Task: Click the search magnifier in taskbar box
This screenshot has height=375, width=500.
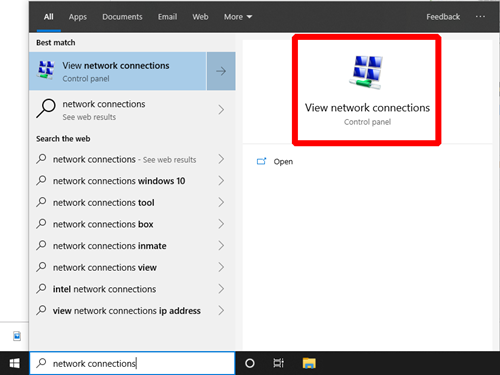Action: coord(41,363)
